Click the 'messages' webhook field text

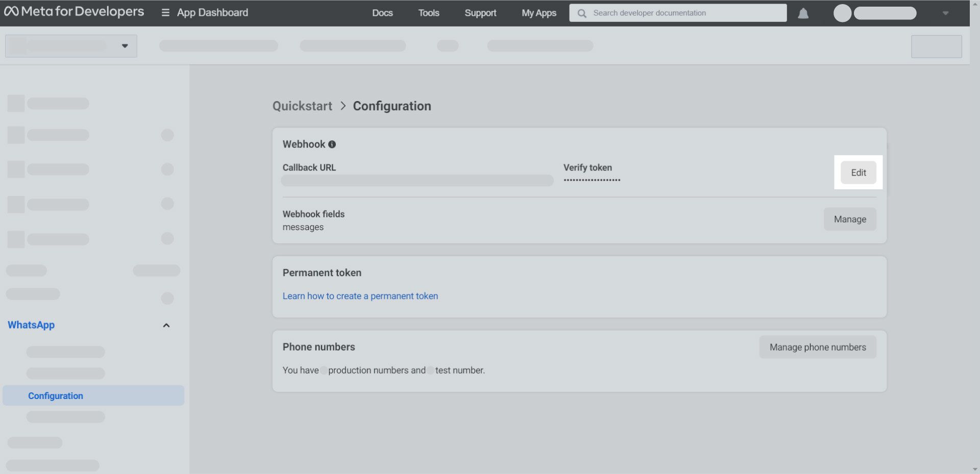tap(303, 227)
